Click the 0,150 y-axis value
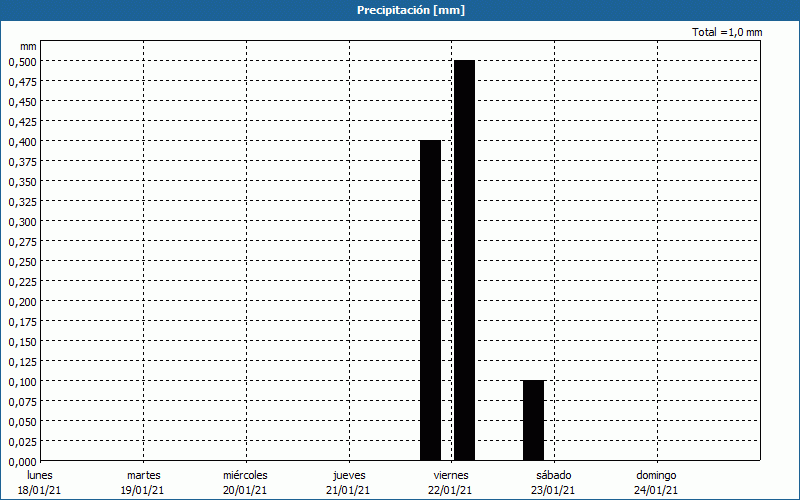 pyautogui.click(x=23, y=341)
